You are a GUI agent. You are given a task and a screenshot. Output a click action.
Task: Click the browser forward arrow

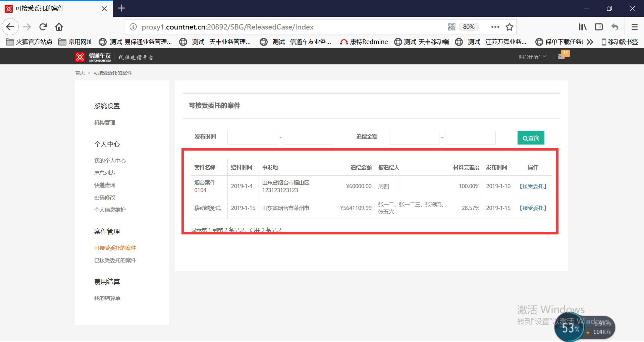27,27
